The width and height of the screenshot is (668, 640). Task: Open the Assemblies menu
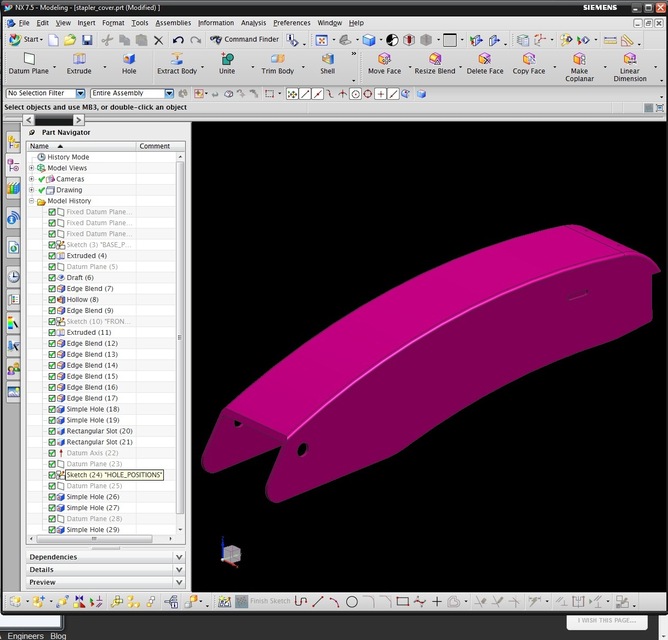[x=173, y=23]
